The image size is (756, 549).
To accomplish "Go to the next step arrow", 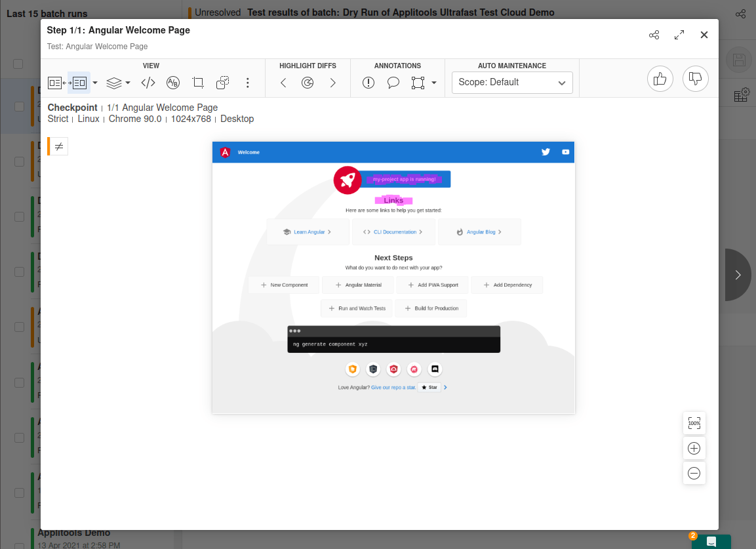I will tap(738, 275).
